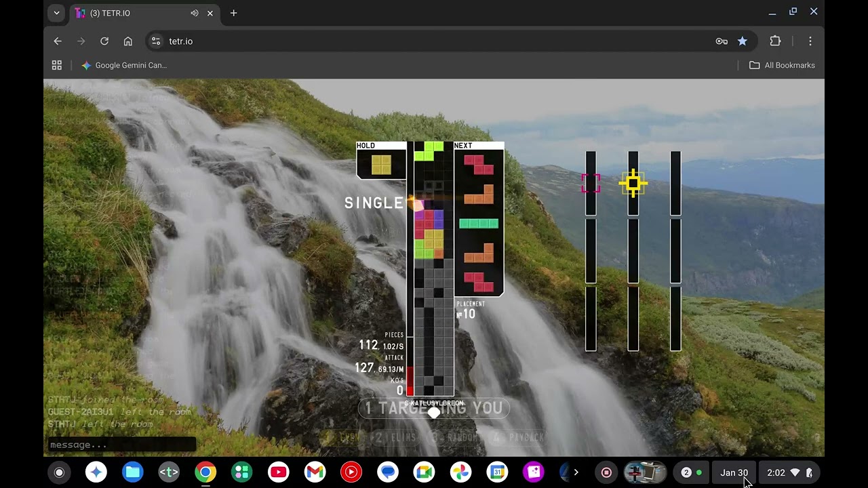This screenshot has width=868, height=488.
Task: Click the Chrome icon on the shelf
Action: coord(205,472)
